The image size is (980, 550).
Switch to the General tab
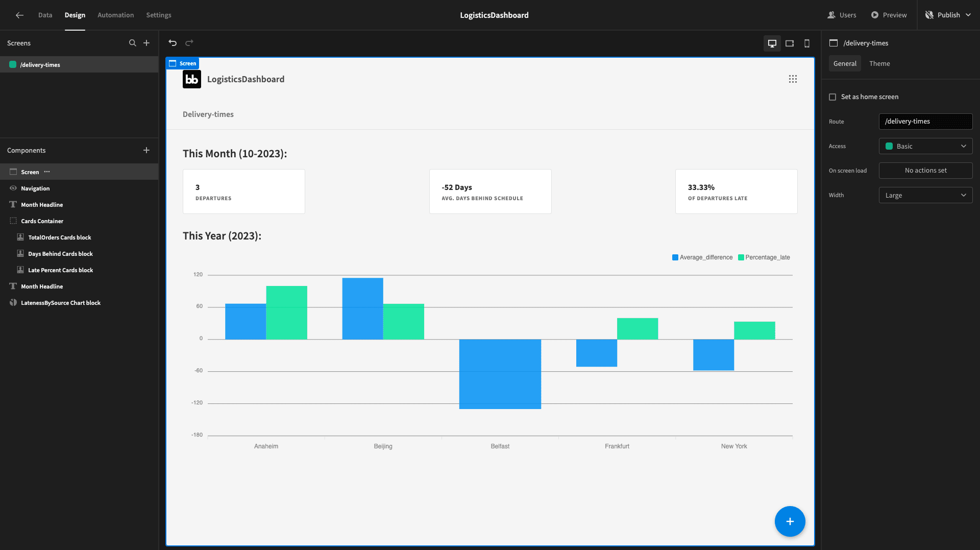tap(845, 63)
